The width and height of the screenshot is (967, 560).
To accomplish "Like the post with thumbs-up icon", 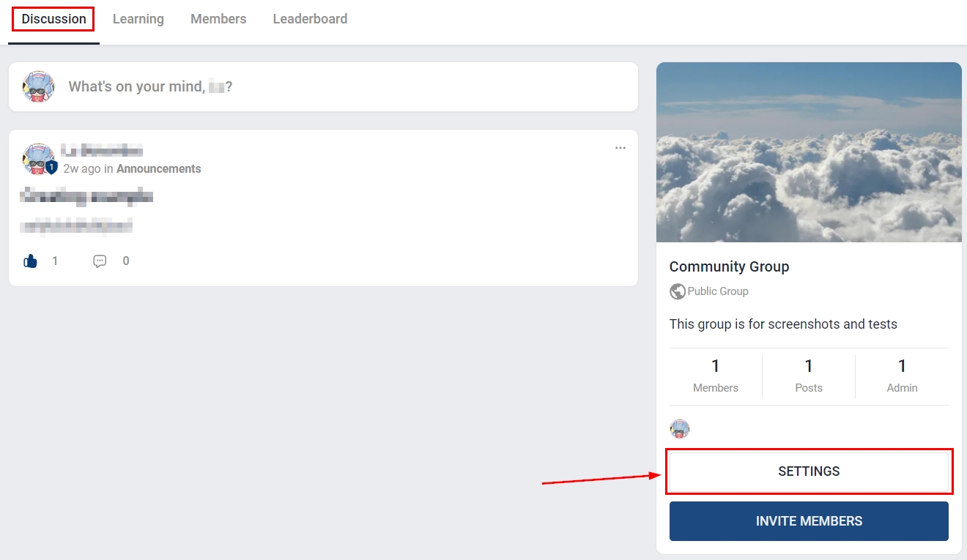I will point(30,261).
